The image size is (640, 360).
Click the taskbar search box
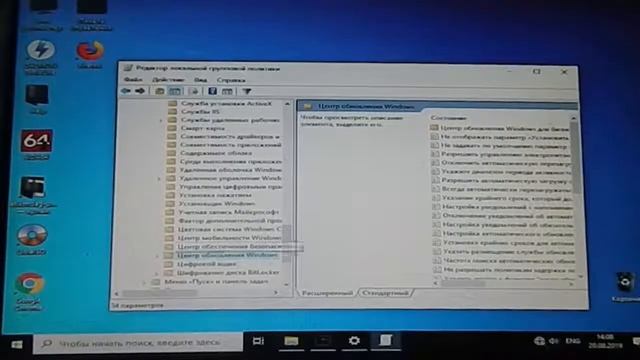click(138, 343)
